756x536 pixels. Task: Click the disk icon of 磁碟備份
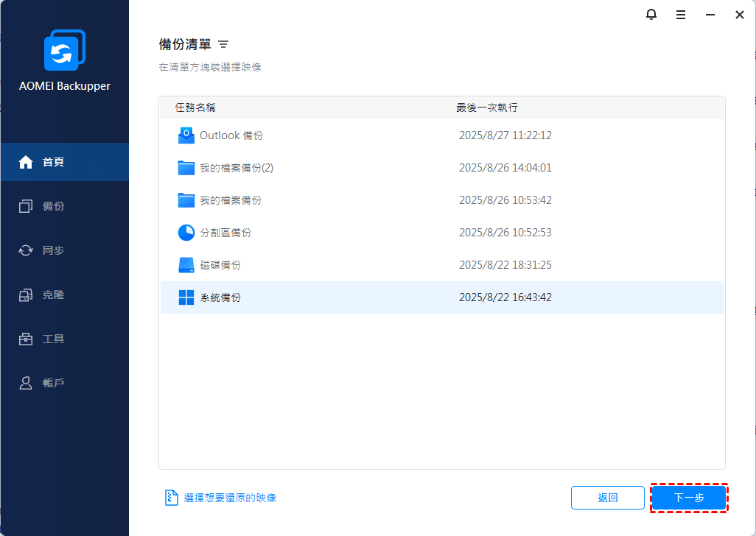186,265
